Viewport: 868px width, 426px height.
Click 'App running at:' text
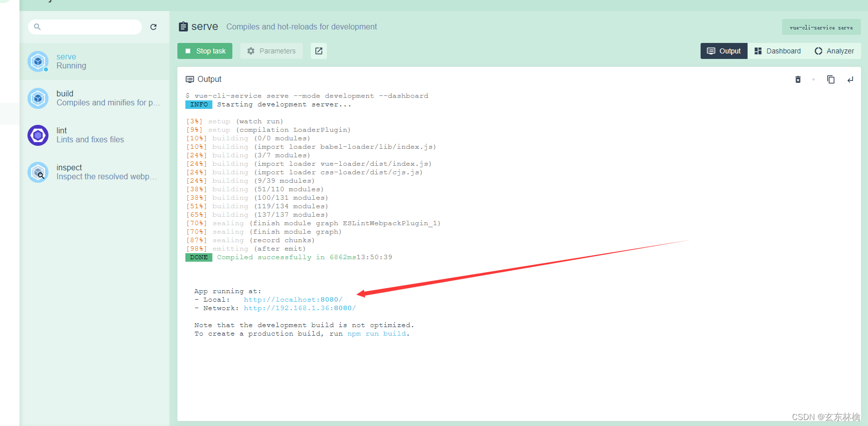(x=228, y=291)
